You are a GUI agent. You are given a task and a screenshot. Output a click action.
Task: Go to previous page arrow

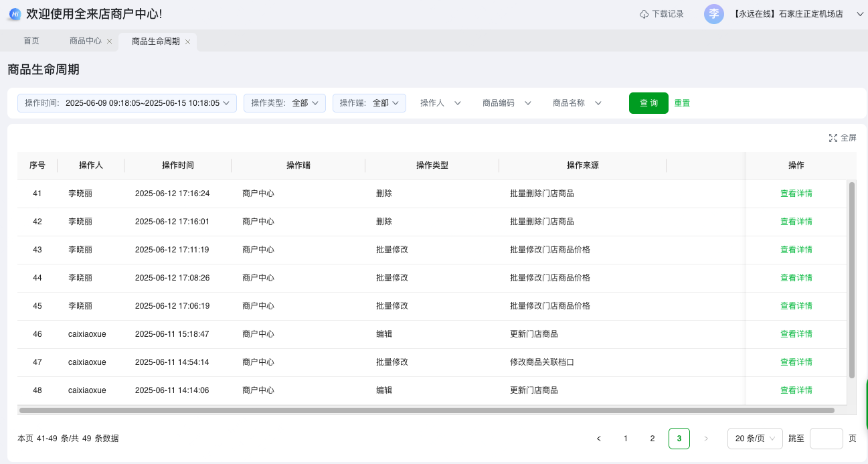tap(599, 439)
